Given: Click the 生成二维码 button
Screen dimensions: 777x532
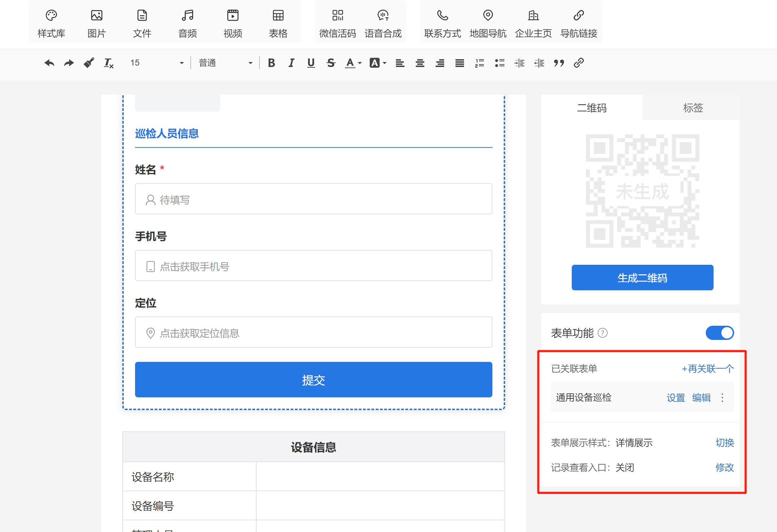Looking at the screenshot, I should tap(642, 278).
